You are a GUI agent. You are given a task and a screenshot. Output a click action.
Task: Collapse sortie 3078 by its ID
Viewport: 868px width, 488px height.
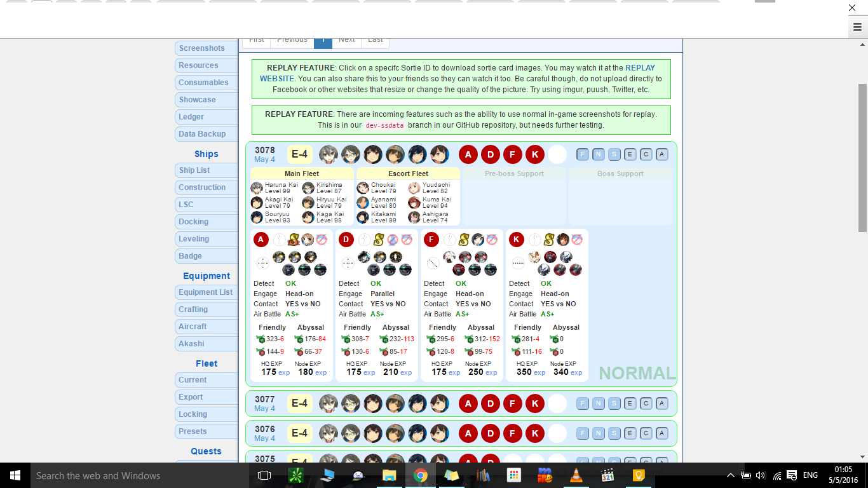265,151
